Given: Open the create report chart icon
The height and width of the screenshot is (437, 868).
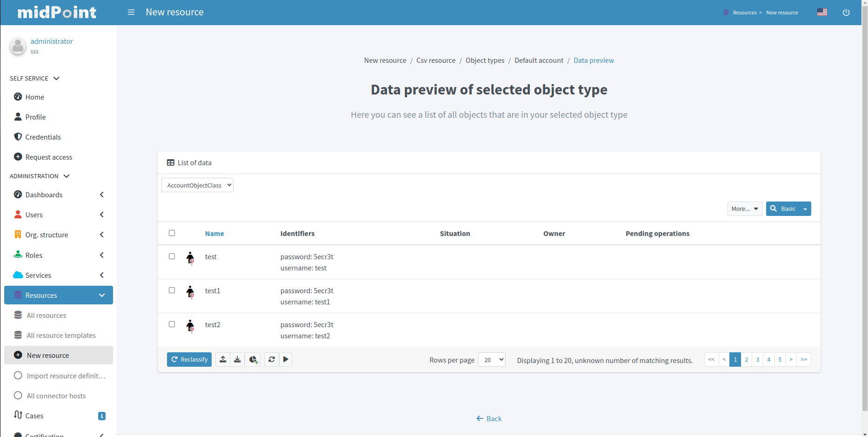Looking at the screenshot, I should pyautogui.click(x=253, y=359).
